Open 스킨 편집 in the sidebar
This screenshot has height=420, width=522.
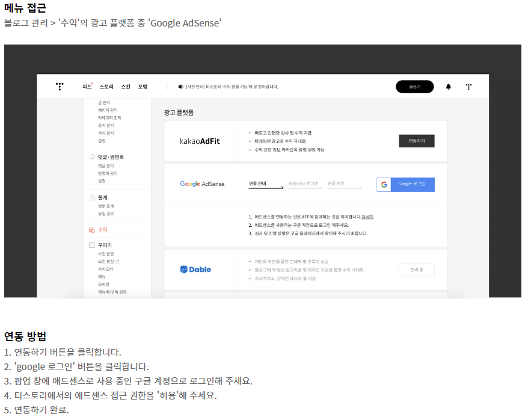point(106,262)
